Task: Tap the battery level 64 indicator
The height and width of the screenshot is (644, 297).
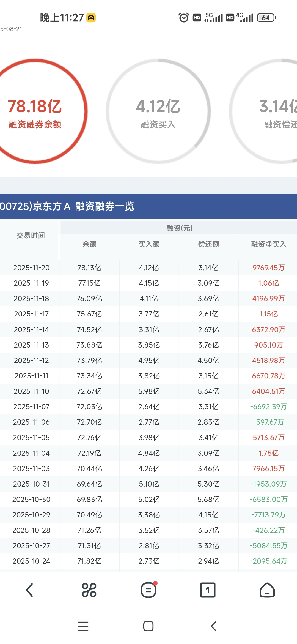Action: point(266,18)
